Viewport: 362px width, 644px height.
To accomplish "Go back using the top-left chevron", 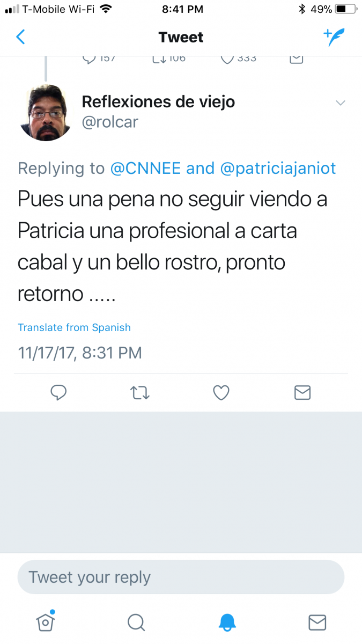I will click(20, 37).
